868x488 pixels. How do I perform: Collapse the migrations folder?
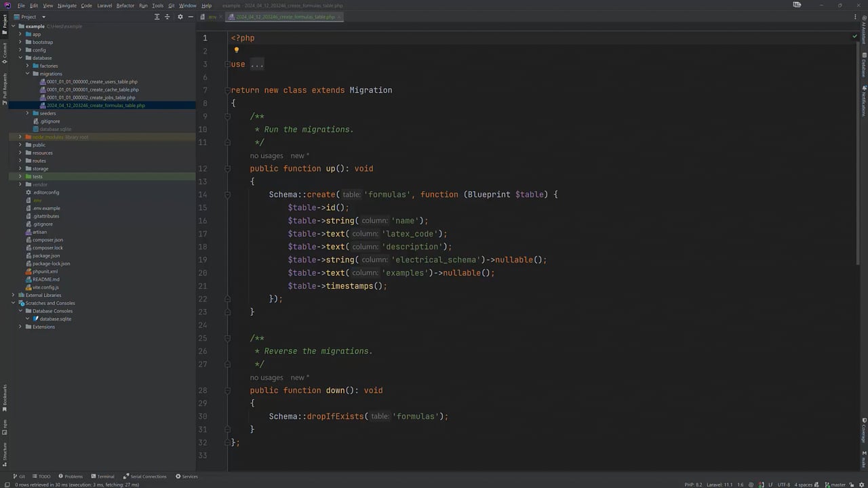click(28, 74)
